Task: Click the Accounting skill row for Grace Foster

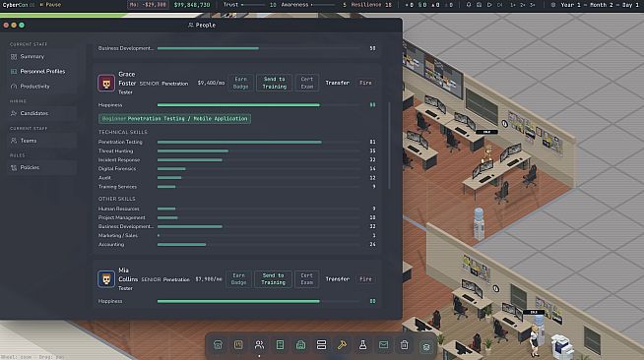Action: pyautogui.click(x=237, y=244)
